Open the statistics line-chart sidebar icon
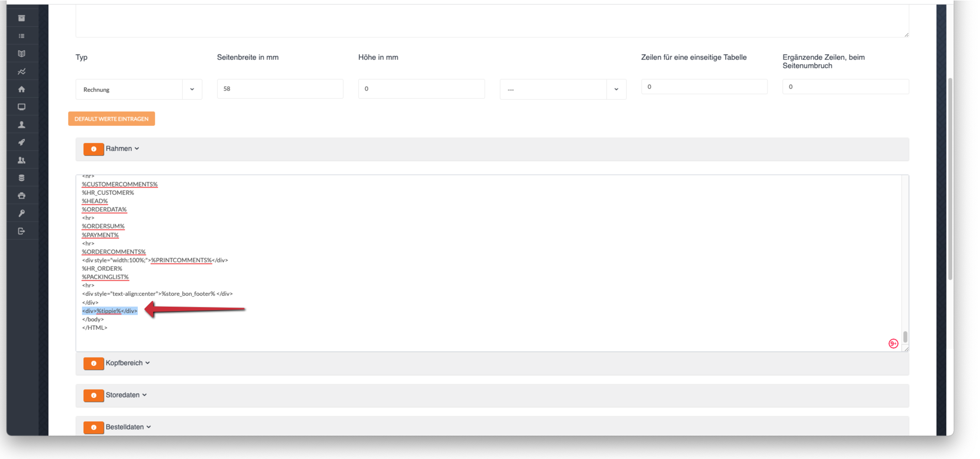 pyautogui.click(x=21, y=71)
